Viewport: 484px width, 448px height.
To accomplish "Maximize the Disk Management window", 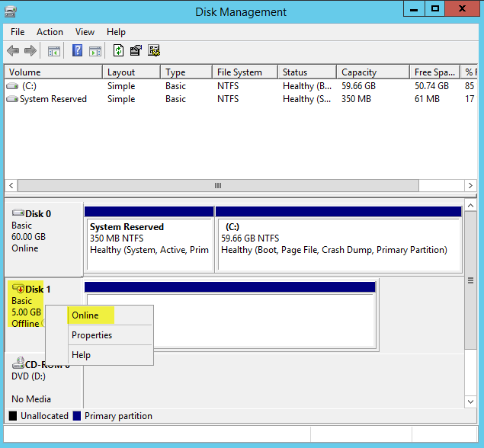I will pyautogui.click(x=435, y=8).
